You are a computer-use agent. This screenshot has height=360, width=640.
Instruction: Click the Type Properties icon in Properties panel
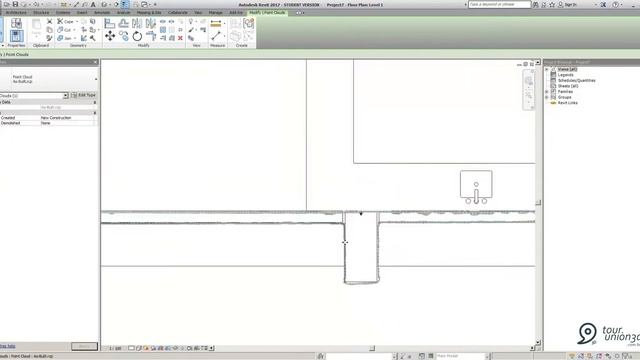pyautogui.click(x=16, y=23)
